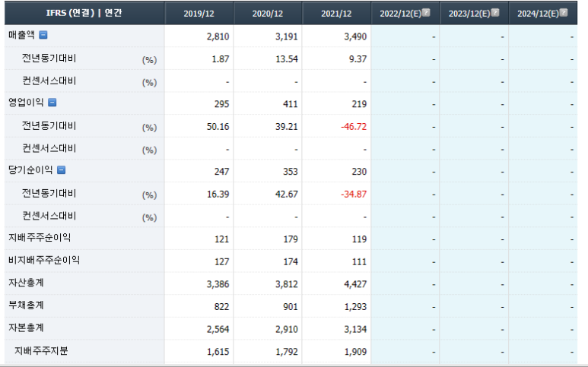Image resolution: width=588 pixels, height=367 pixels.
Task: Select 당기순이익 value 230
Action: pyautogui.click(x=359, y=172)
